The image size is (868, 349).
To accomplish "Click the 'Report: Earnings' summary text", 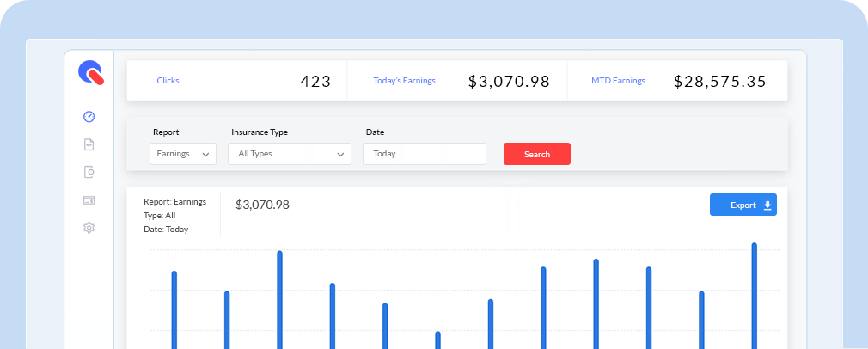I will (x=175, y=202).
